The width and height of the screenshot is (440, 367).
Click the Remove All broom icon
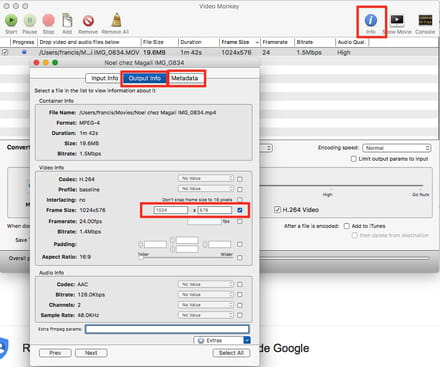116,20
